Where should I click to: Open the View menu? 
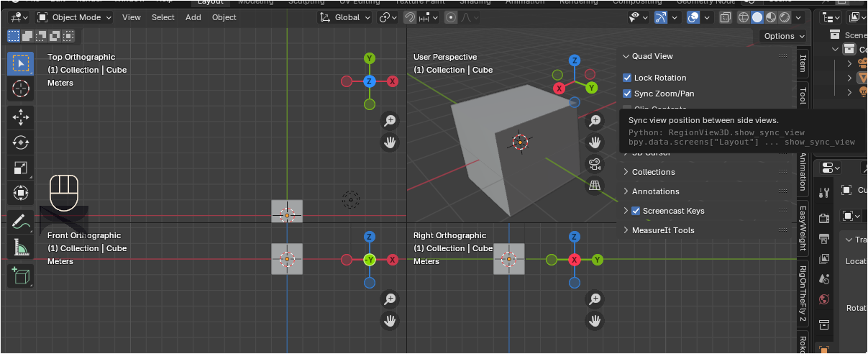132,17
